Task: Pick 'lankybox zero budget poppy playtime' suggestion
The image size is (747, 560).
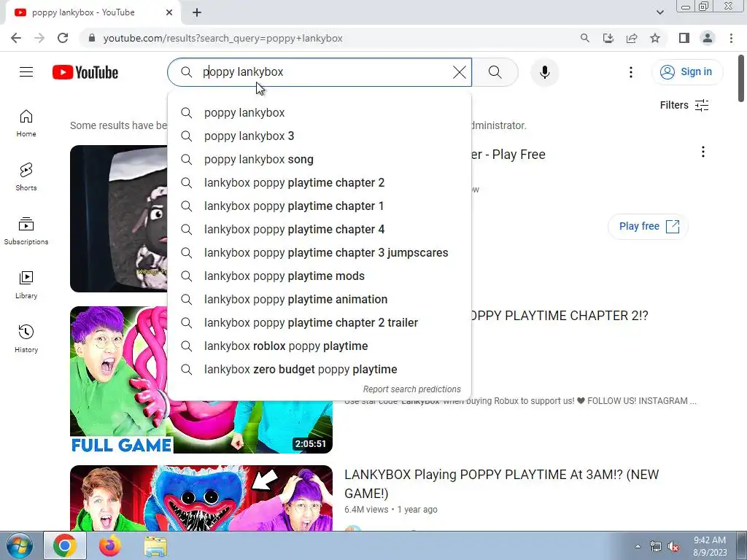Action: tap(320, 370)
